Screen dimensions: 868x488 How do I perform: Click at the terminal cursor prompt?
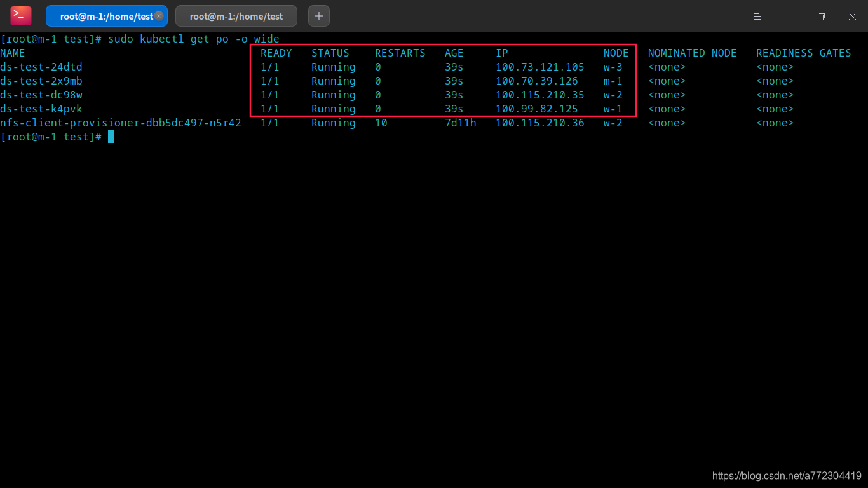[111, 137]
